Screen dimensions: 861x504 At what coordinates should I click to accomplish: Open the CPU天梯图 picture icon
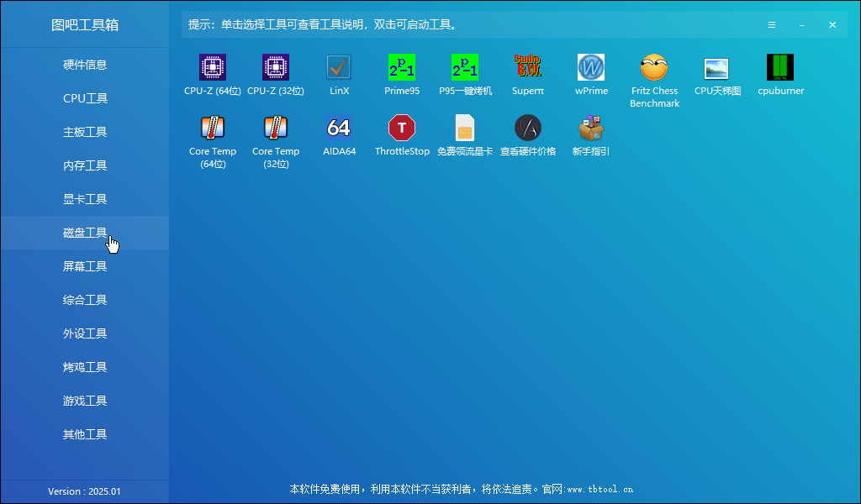(x=717, y=67)
